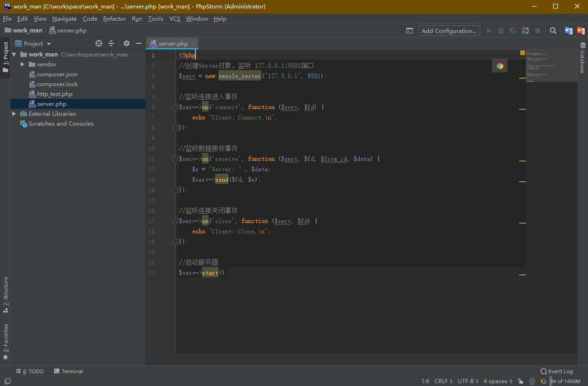Open the VCS menu
This screenshot has width=588, height=386.
175,19
